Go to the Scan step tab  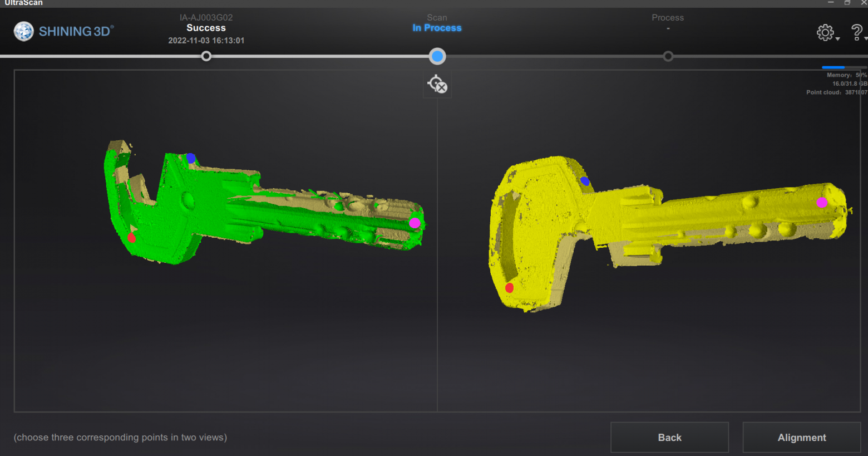point(437,23)
